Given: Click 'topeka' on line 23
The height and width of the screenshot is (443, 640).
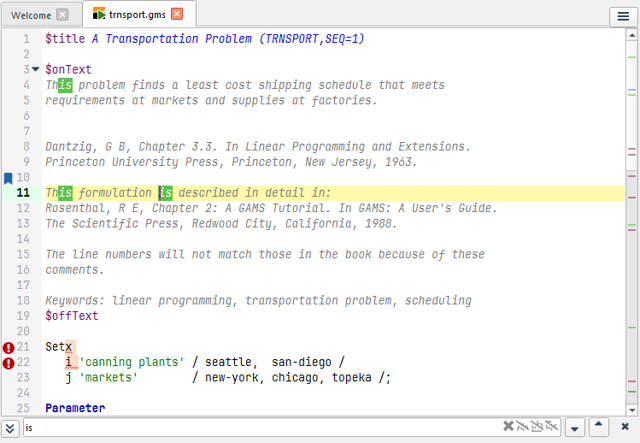Looking at the screenshot, I should tap(351, 378).
